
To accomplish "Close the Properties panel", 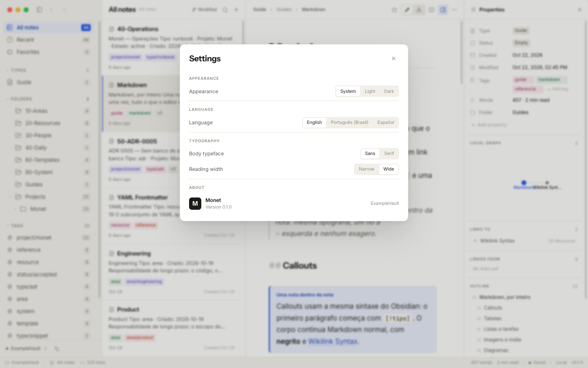I will [x=579, y=9].
